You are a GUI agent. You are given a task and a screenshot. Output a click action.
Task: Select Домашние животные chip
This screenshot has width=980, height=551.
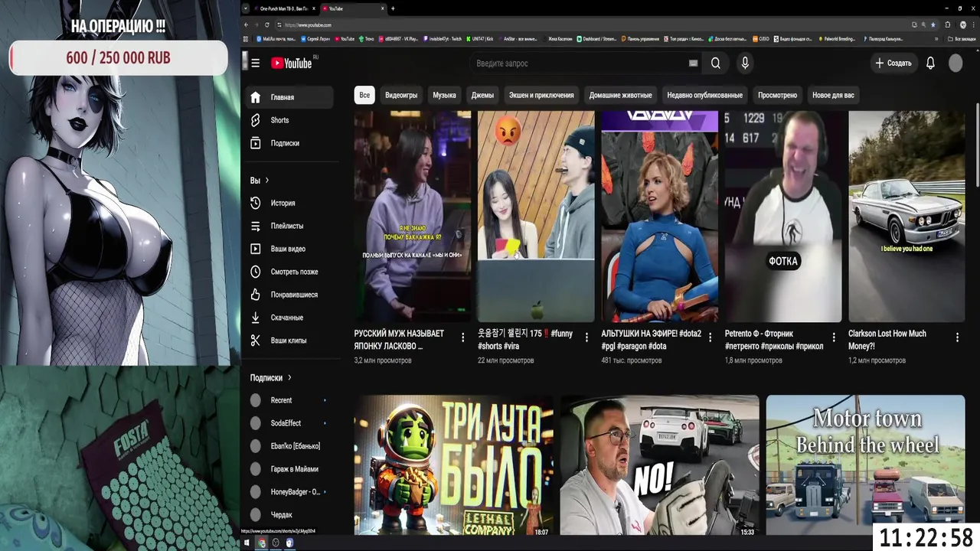pyautogui.click(x=620, y=96)
